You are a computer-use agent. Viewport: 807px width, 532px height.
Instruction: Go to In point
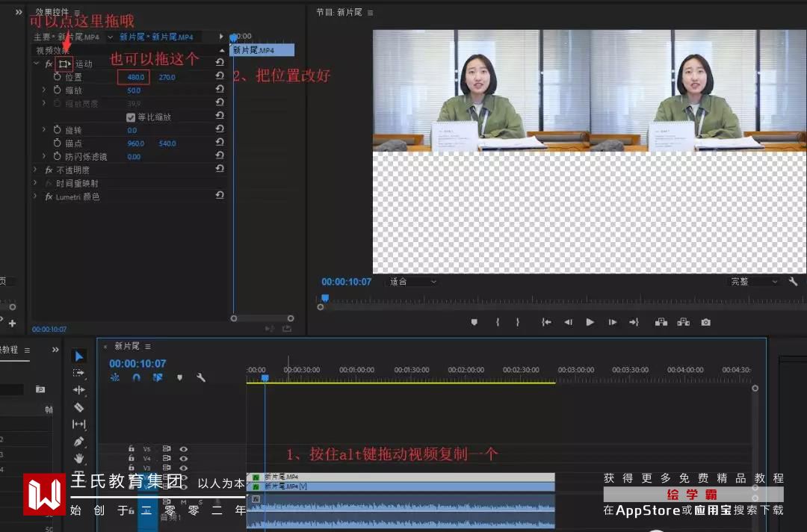point(546,322)
